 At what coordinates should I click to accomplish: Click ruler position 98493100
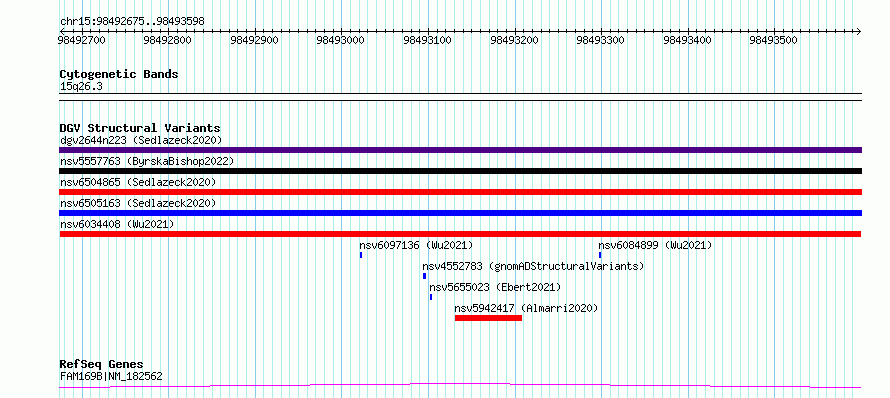pos(427,40)
